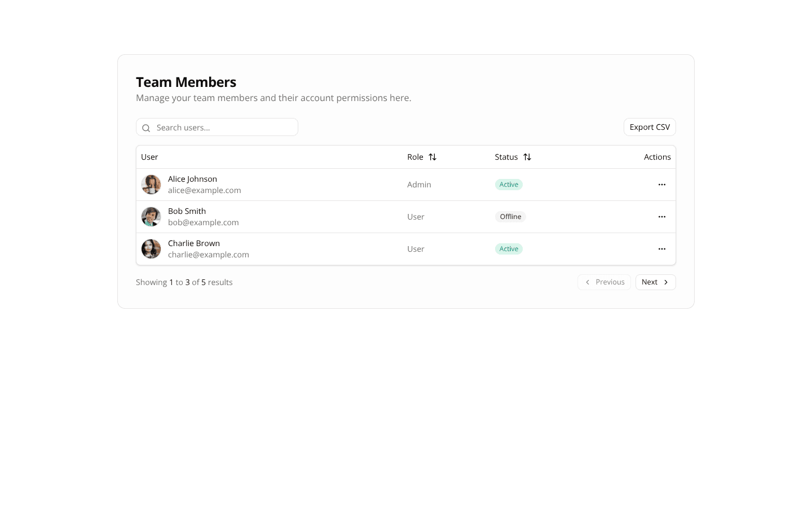Click the alice@example.com email text
Screen dimensions: 812x508
tap(204, 191)
